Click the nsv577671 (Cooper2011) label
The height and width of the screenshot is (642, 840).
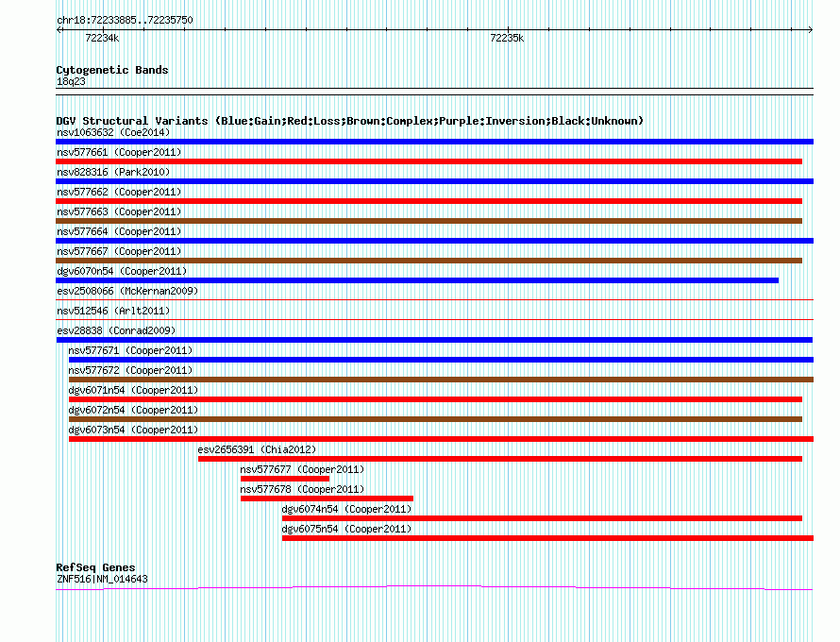(130, 350)
